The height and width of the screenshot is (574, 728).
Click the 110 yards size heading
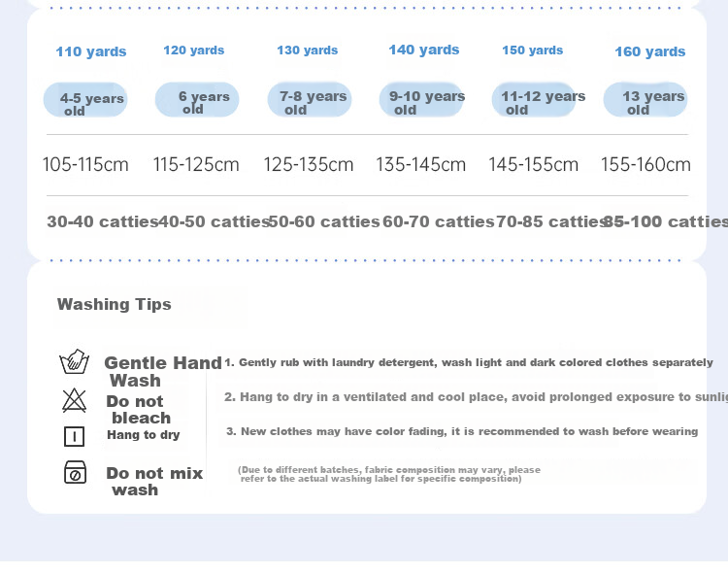pos(91,51)
